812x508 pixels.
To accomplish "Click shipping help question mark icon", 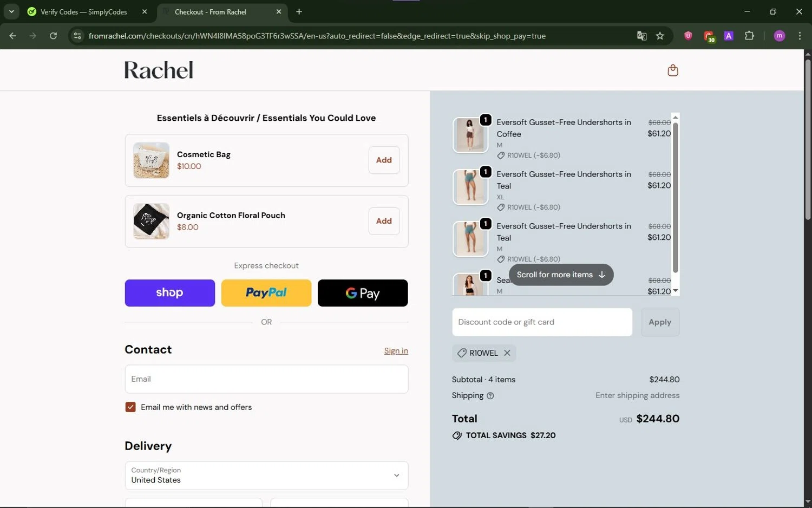I will (490, 396).
